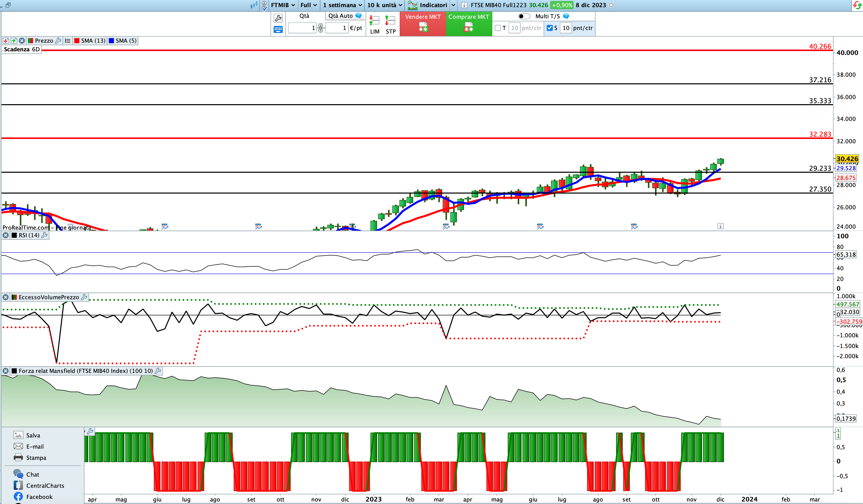Open the FTMIB instrument dropdown
The image size is (863, 504).
coord(282,5)
